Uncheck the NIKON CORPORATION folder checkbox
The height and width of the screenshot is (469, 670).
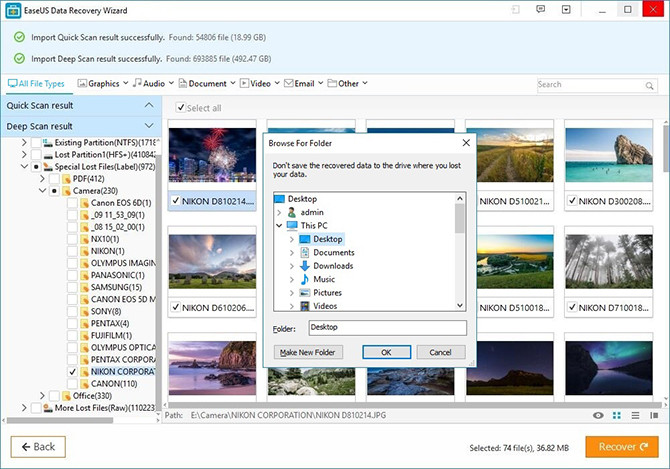tap(72, 371)
